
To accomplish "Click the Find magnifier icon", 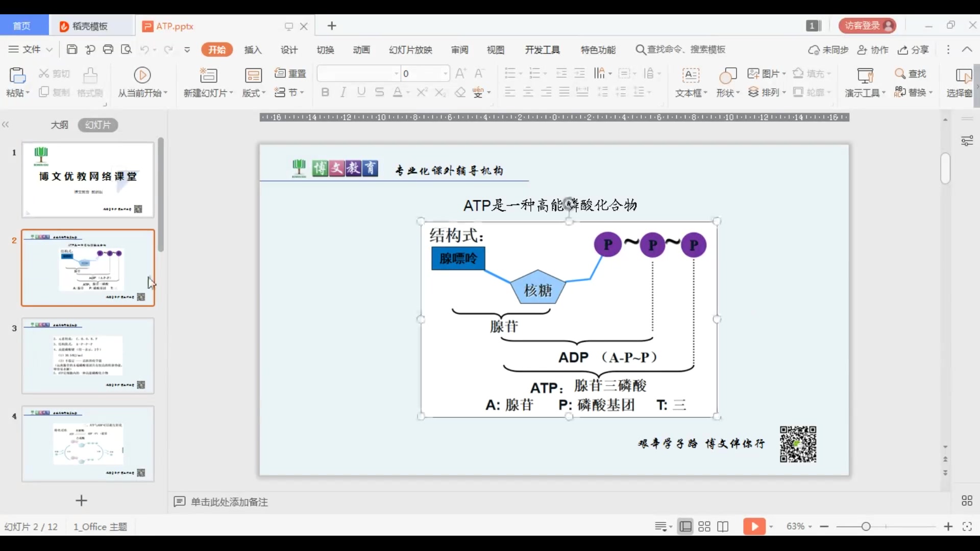I will coord(900,73).
